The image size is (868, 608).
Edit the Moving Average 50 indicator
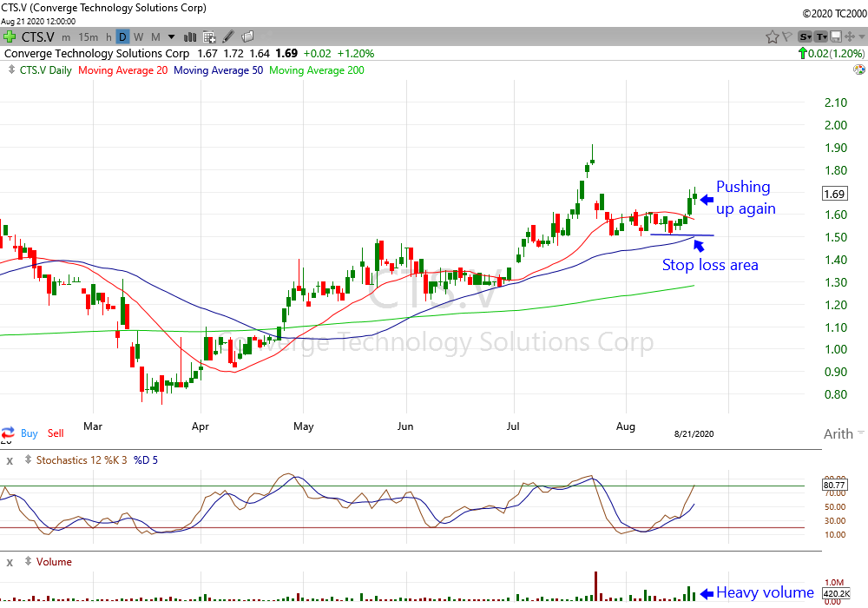(218, 70)
